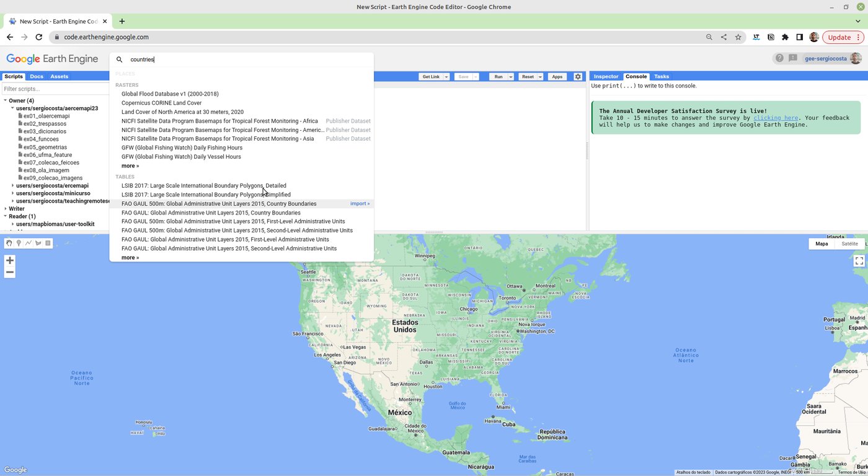Switch map to Mapa view

point(821,244)
